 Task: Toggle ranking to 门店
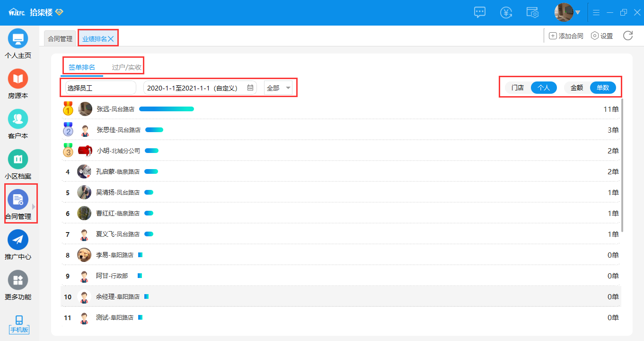pyautogui.click(x=518, y=88)
